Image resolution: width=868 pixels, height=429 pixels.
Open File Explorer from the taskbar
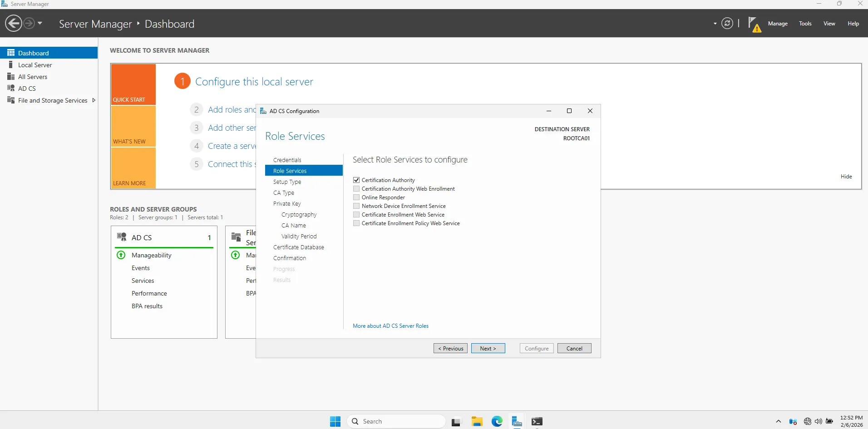point(477,421)
